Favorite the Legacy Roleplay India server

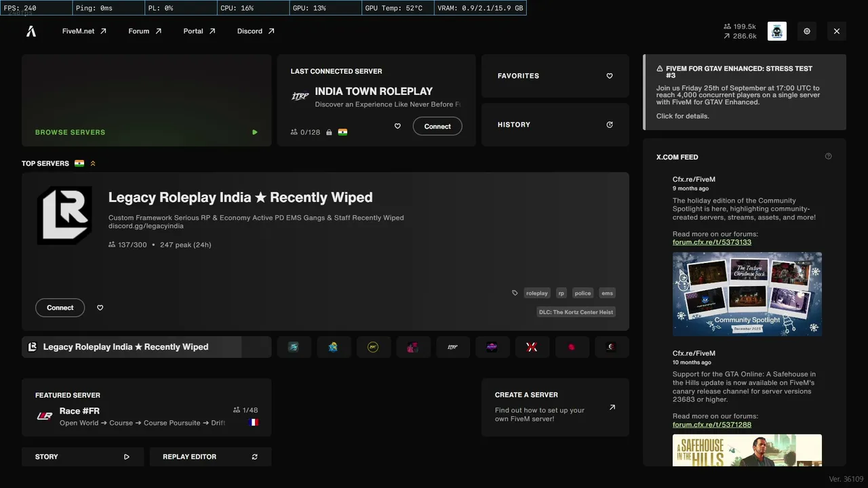point(100,308)
